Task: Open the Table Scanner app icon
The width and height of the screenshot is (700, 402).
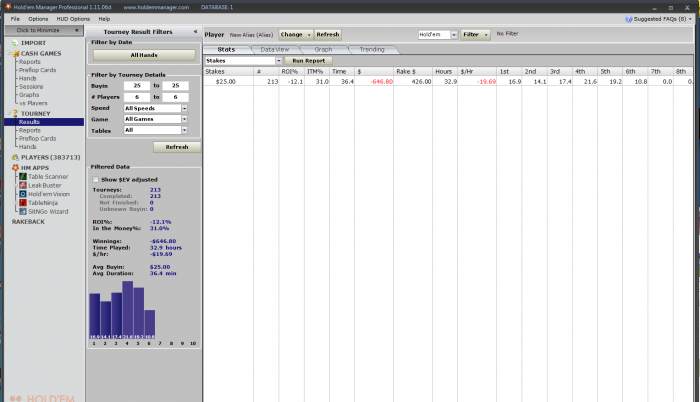Action: 23,176
